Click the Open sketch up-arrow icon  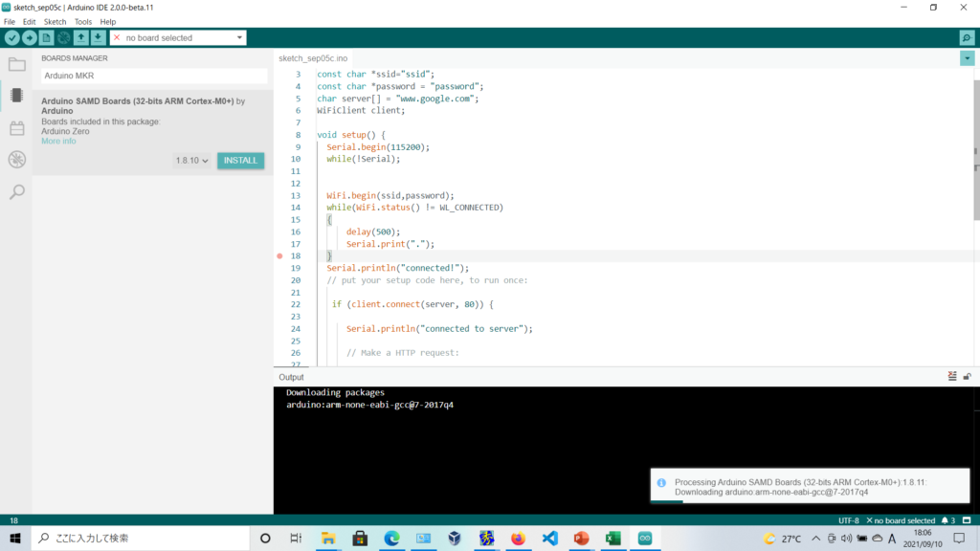click(80, 37)
